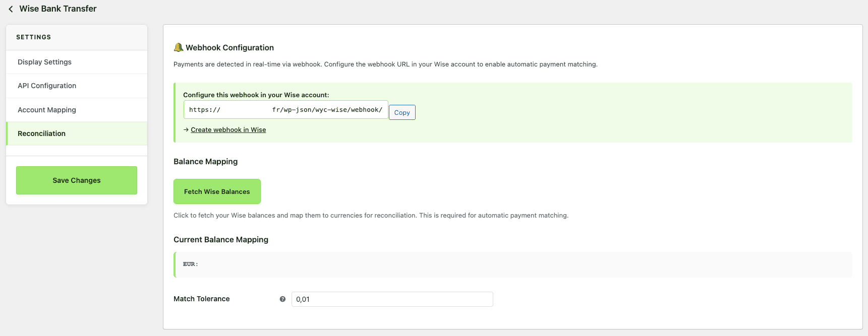The height and width of the screenshot is (336, 868).
Task: Focus the Match Tolerance input field
Action: [x=392, y=299]
